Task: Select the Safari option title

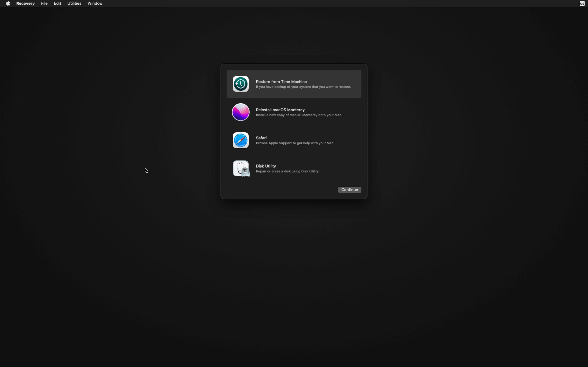Action: point(261,138)
